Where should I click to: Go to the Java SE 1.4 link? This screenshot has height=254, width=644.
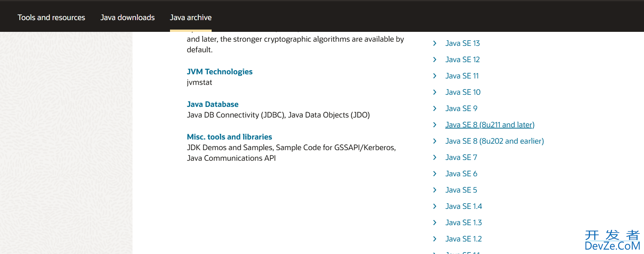coord(464,206)
